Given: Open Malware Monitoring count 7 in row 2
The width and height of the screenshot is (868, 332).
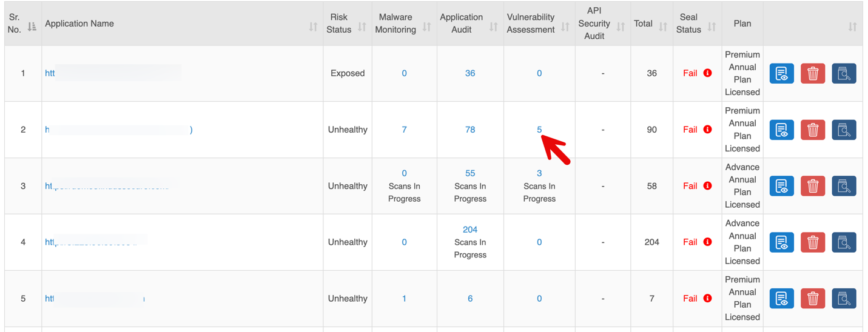Looking at the screenshot, I should pos(404,130).
